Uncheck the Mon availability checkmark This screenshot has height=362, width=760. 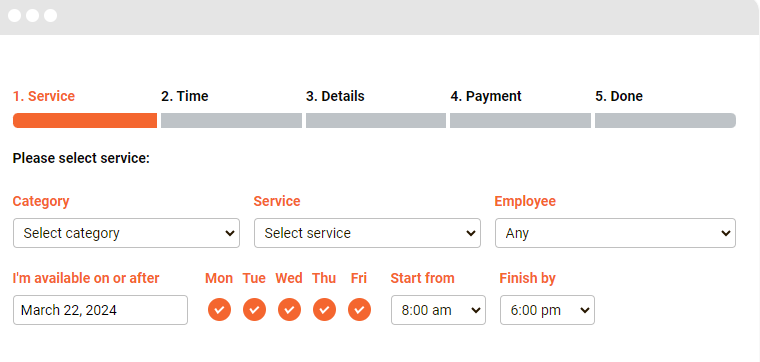tap(220, 310)
